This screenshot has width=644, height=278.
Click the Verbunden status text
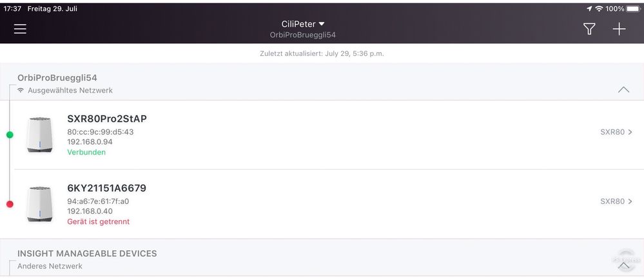click(x=86, y=152)
